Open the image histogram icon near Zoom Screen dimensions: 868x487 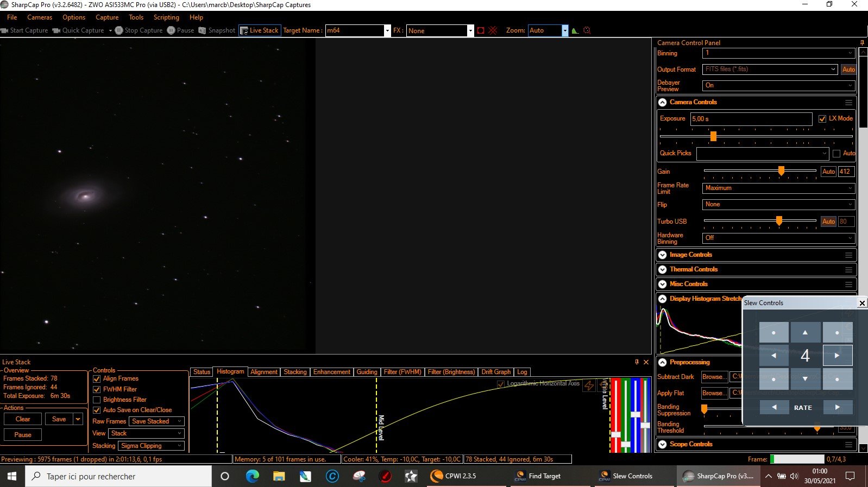(575, 31)
